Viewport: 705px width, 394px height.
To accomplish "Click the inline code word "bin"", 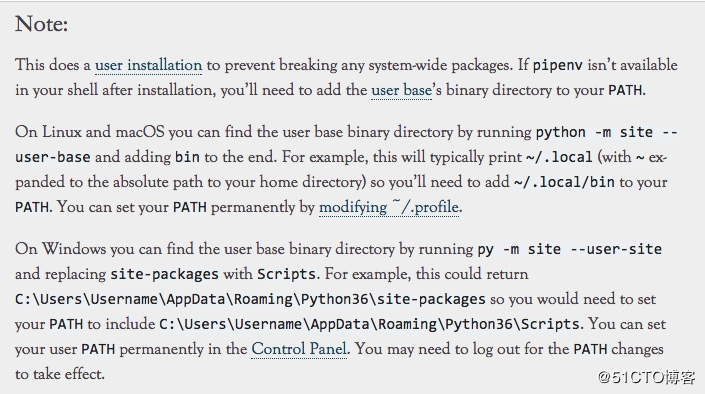I will click(187, 157).
